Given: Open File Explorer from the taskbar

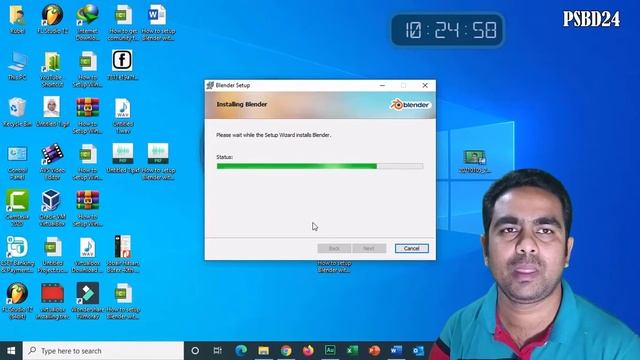Looking at the screenshot, I should (x=263, y=351).
